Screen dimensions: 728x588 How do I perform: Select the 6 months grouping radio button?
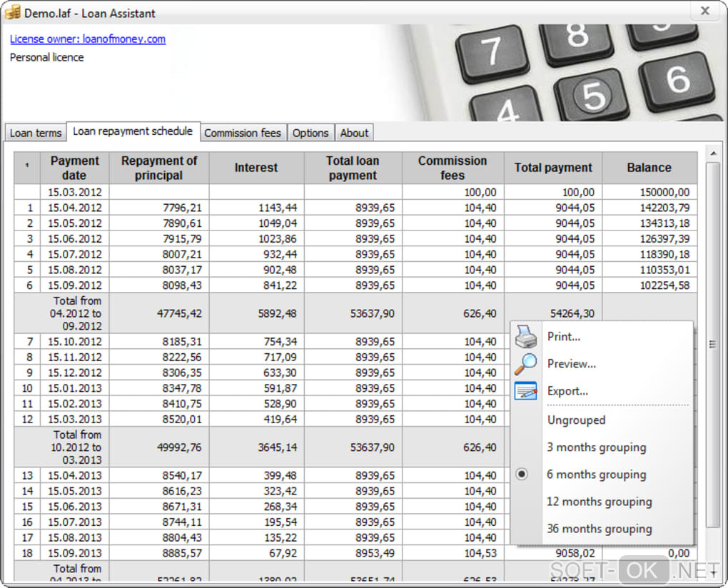[522, 474]
